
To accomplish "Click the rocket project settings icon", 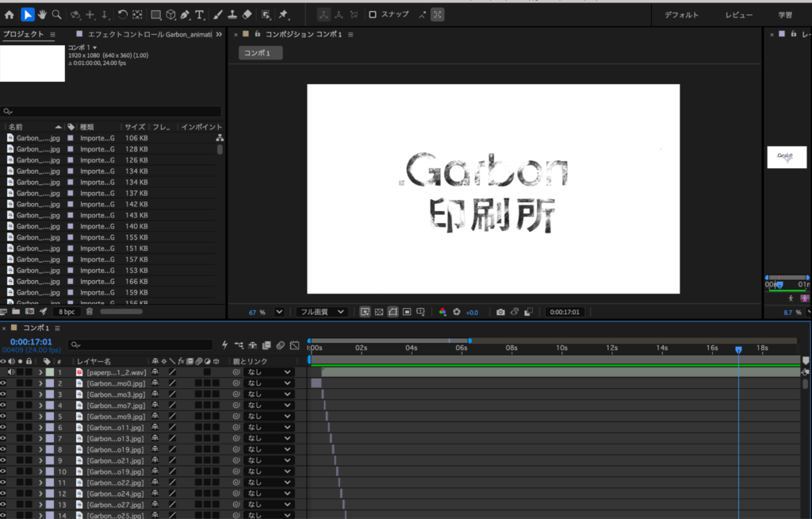I will pos(44,312).
